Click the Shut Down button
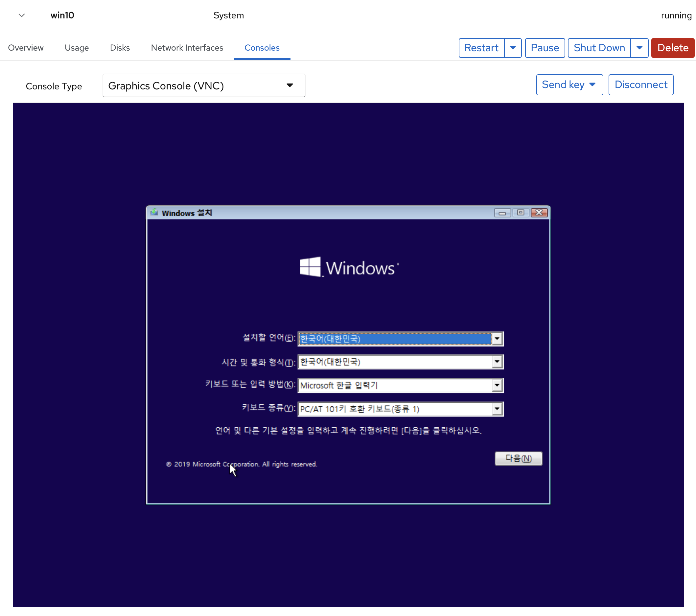Image resolution: width=696 pixels, height=616 pixels. tap(599, 48)
